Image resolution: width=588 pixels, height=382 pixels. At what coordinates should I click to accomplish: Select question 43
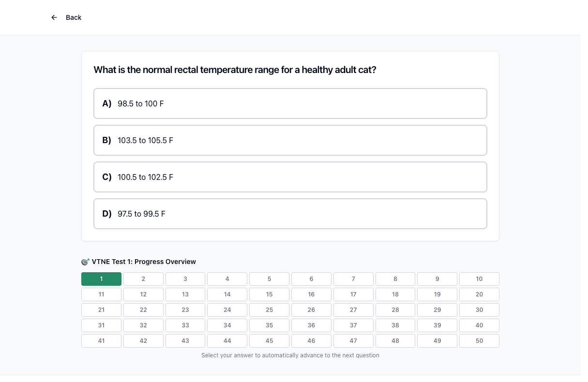pyautogui.click(x=185, y=341)
